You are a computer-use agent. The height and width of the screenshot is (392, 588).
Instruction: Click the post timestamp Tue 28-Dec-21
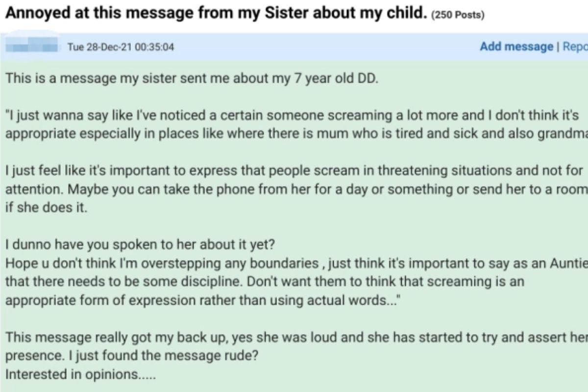tap(120, 47)
